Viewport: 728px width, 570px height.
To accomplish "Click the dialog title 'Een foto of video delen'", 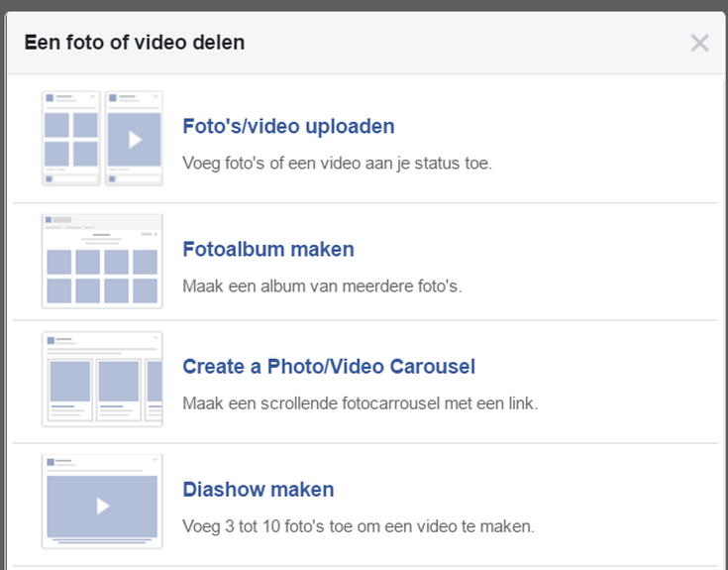I will (x=135, y=43).
